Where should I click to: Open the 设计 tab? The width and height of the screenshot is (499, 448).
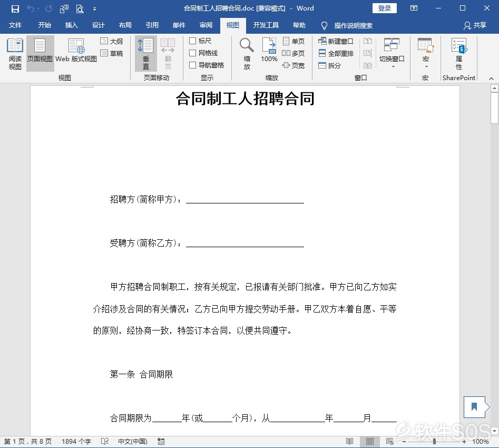[99, 25]
